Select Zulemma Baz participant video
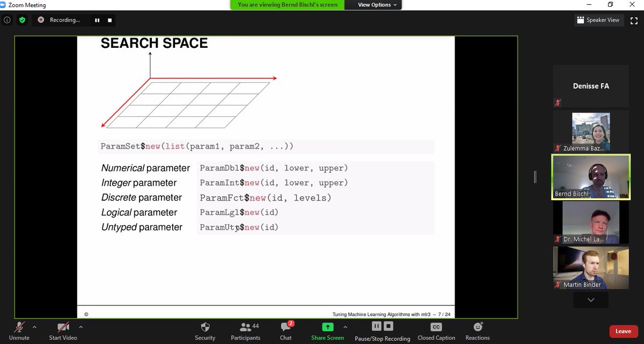Viewport: 644px width, 344px height. (591, 131)
